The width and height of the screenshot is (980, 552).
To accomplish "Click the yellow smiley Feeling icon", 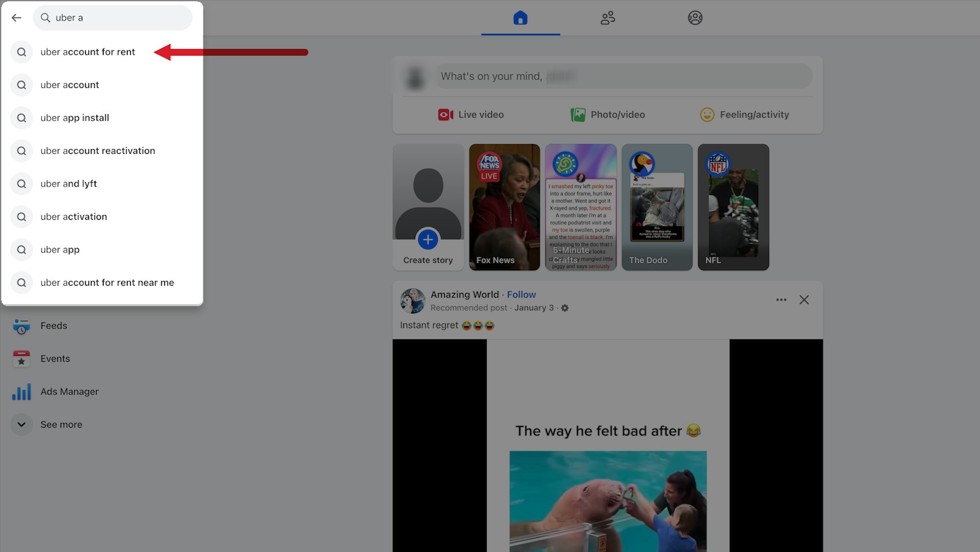I will [707, 114].
